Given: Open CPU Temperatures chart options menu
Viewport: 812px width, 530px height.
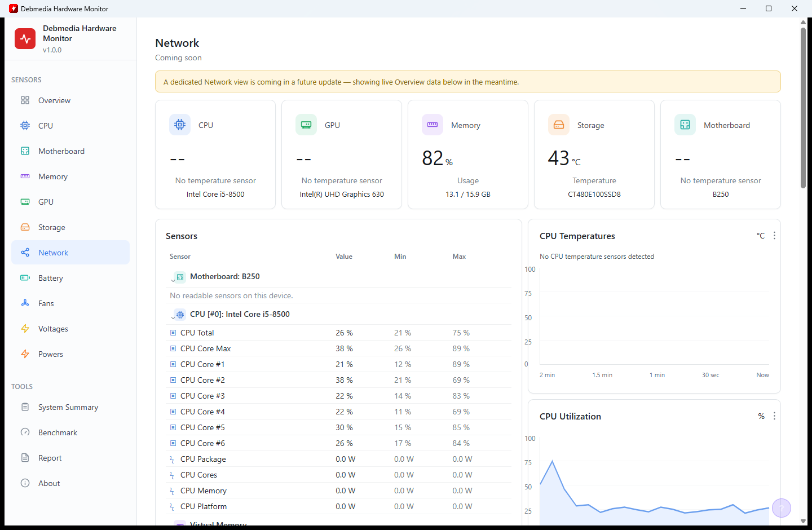Looking at the screenshot, I should click(x=774, y=236).
